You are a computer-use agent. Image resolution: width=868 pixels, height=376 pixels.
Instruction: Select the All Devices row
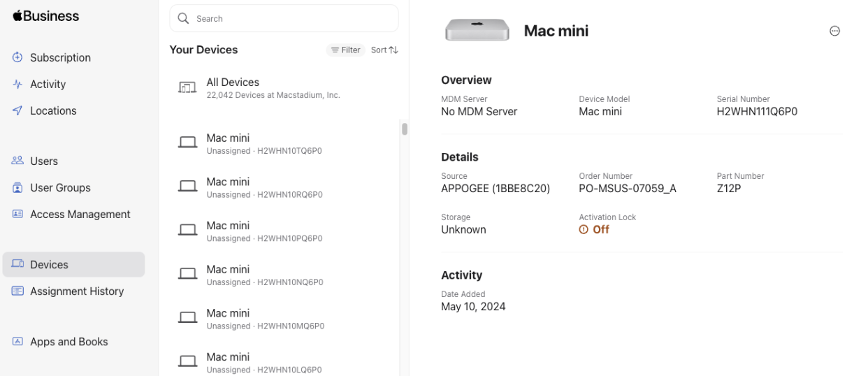(x=284, y=87)
